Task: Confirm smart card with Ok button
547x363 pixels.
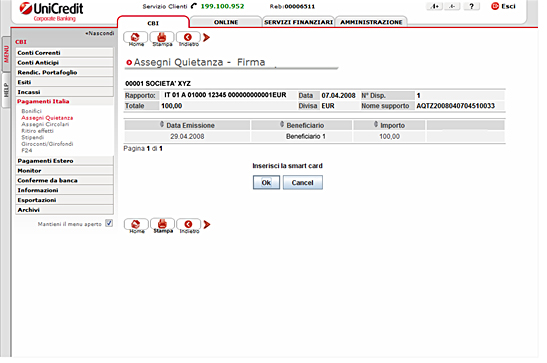Action: 266,183
